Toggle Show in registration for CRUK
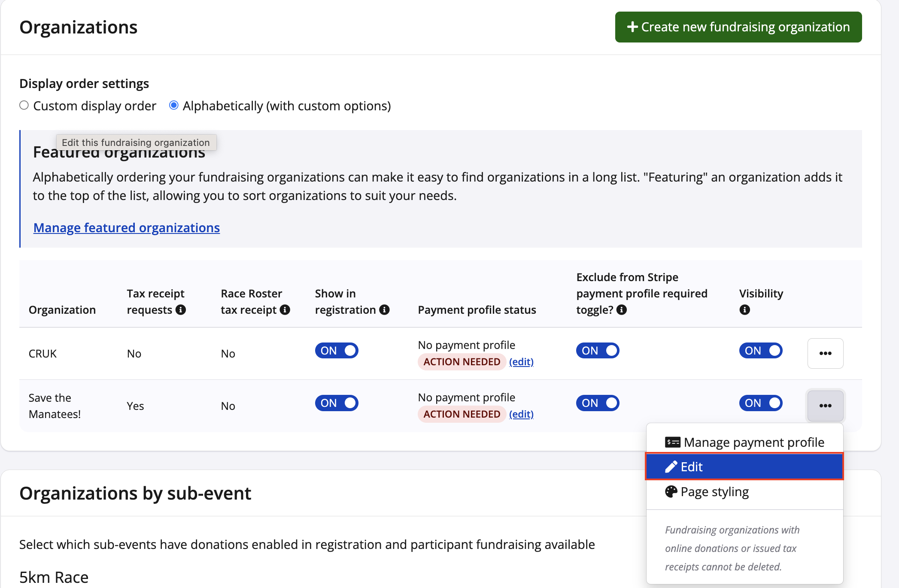 (x=337, y=351)
